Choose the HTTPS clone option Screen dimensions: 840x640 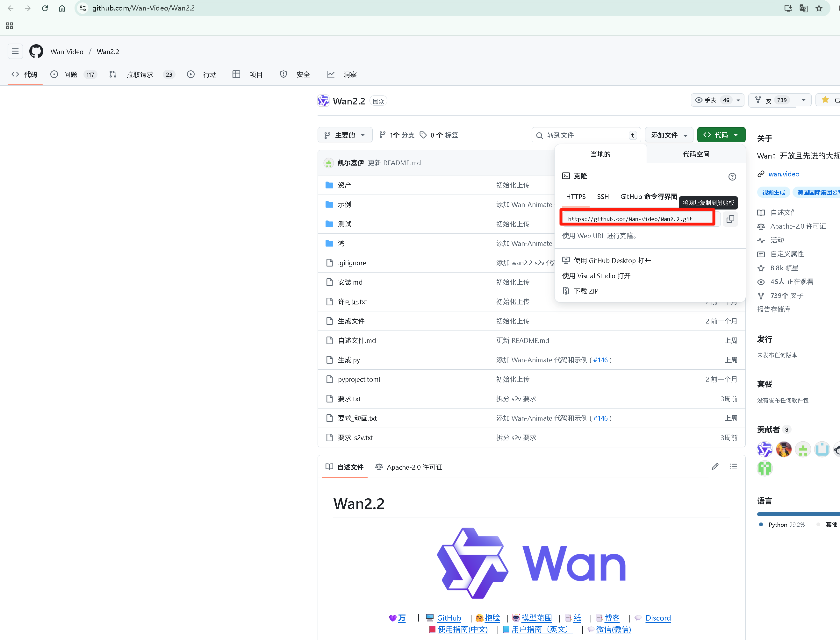[576, 196]
